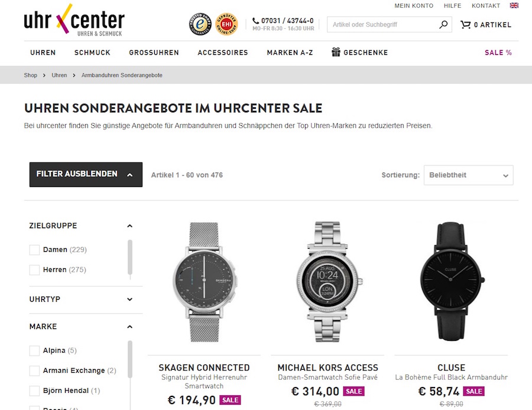Click the gift icon beside Geschenke

tap(336, 52)
